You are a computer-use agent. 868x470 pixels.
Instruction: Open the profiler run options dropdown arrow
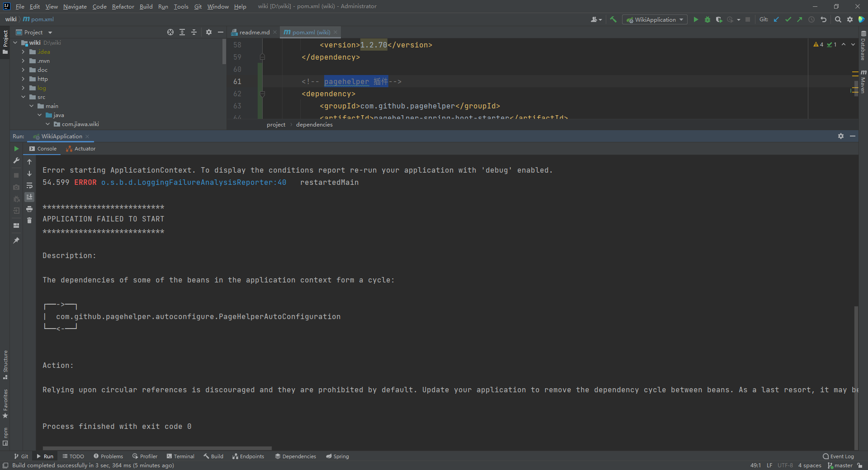[x=739, y=19]
